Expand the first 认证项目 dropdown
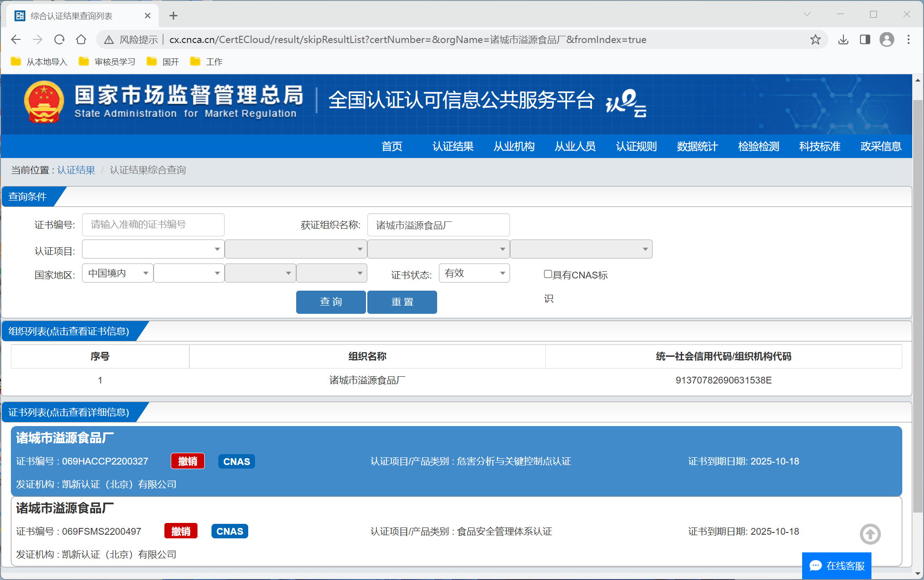This screenshot has height=580, width=924. [x=153, y=249]
